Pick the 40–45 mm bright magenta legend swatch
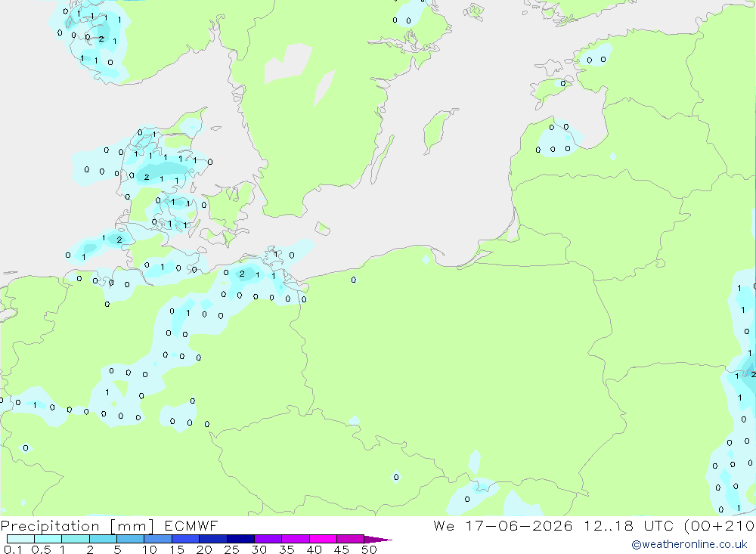This screenshot has width=756, height=554. click(x=323, y=539)
